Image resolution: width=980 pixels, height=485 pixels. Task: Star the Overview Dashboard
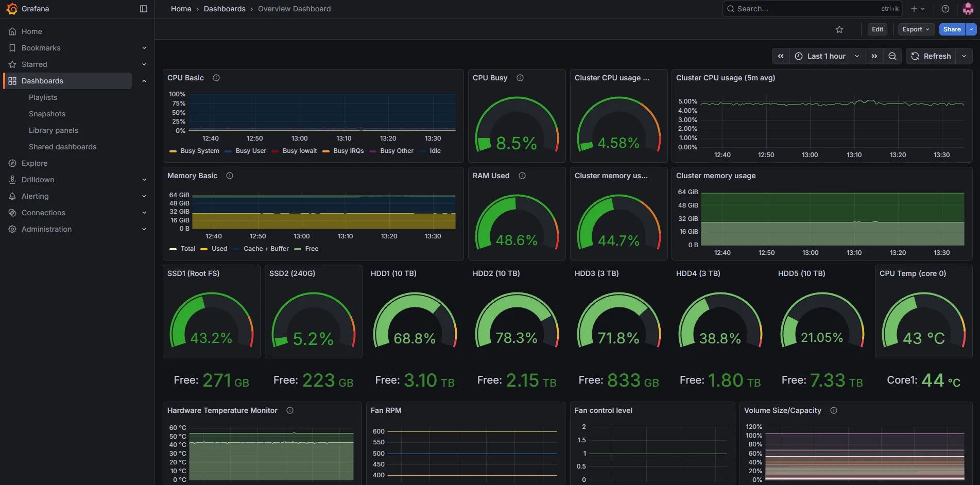[x=839, y=29]
